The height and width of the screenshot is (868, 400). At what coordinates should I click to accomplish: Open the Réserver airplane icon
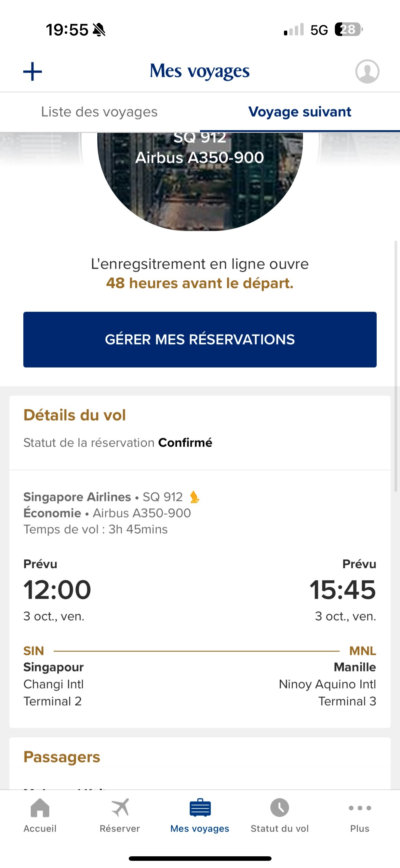(x=120, y=808)
